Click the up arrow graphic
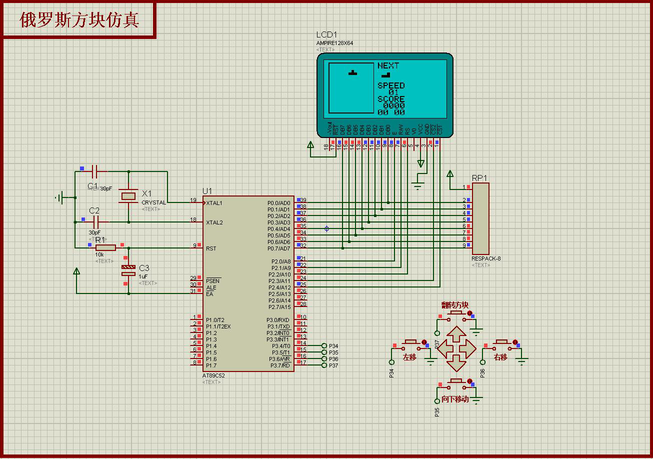Screen dimensions: 653x459 [x=457, y=334]
